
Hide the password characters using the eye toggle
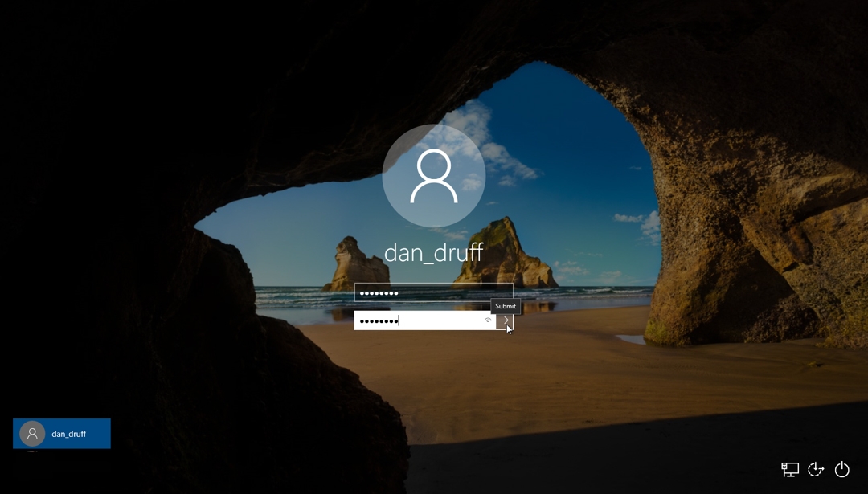click(488, 320)
